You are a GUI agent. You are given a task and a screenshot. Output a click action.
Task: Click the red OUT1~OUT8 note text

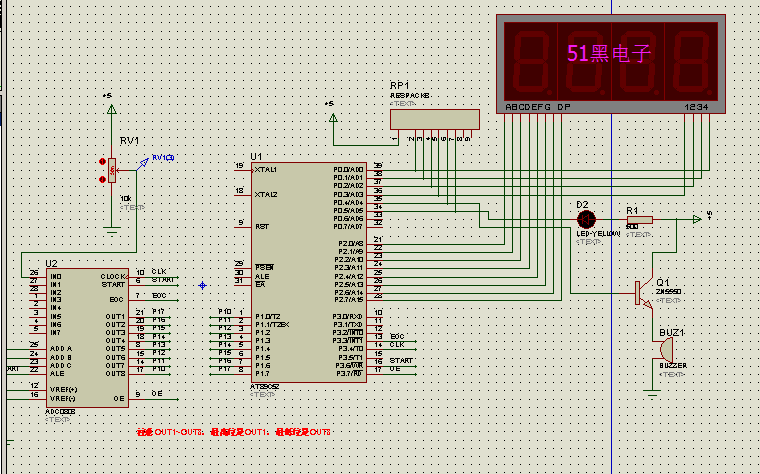(x=234, y=432)
